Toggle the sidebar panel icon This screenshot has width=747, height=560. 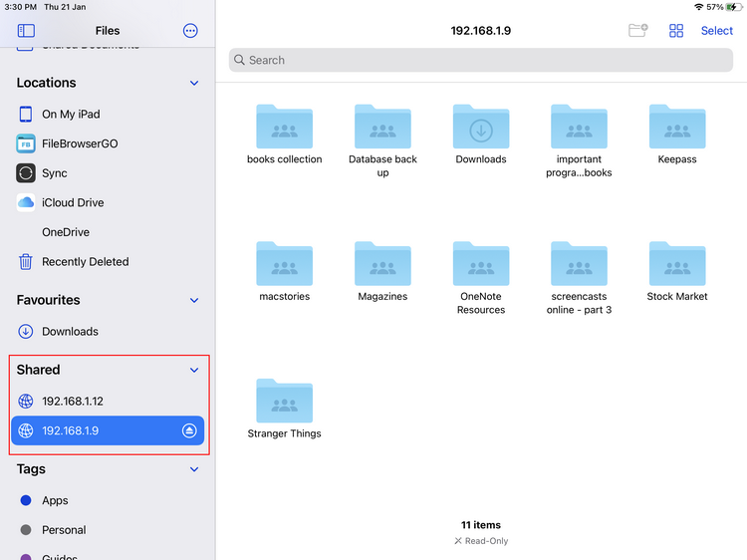26,31
